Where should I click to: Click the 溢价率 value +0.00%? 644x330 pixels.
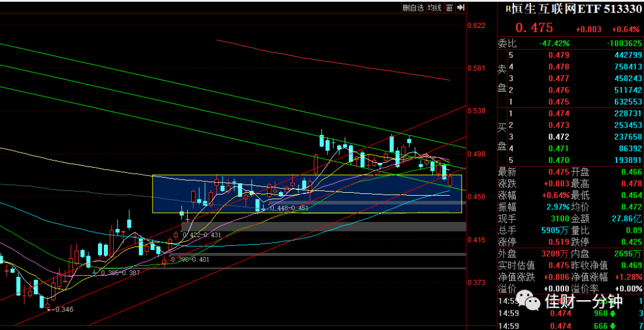tap(629, 289)
